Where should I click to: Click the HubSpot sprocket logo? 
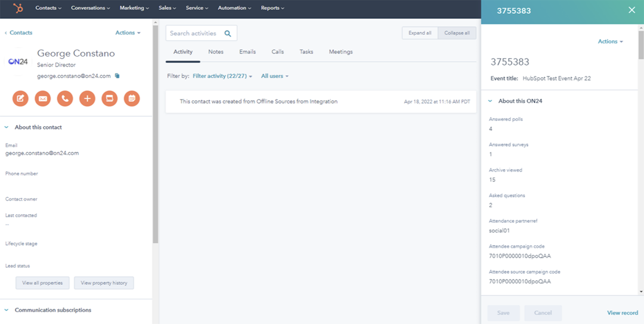[x=18, y=8]
